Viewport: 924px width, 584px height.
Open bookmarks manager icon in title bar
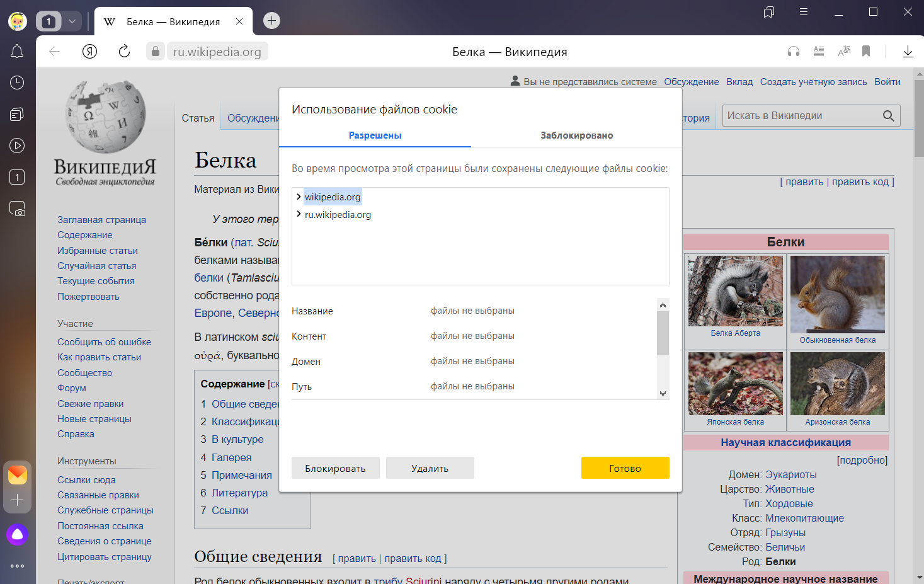pyautogui.click(x=768, y=12)
